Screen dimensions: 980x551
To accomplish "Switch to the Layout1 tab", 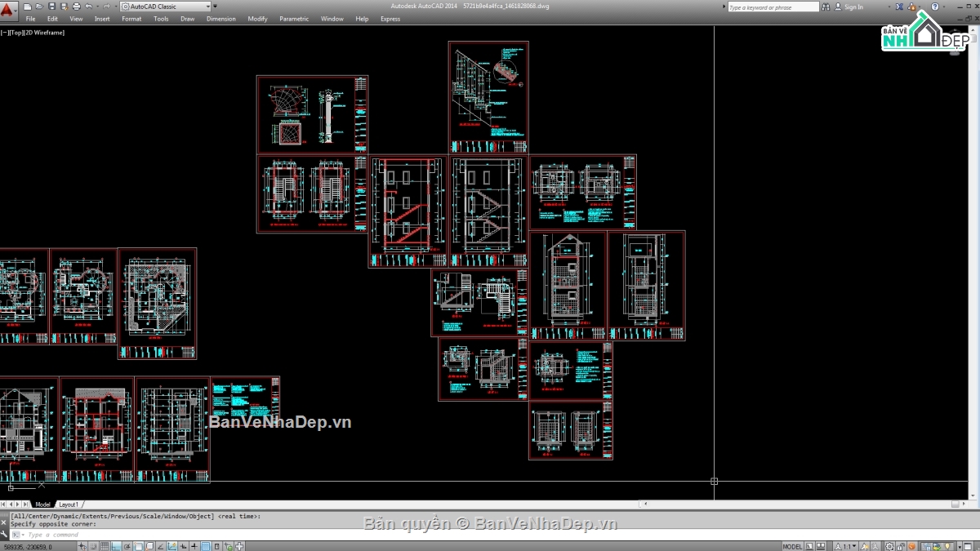I will point(69,504).
